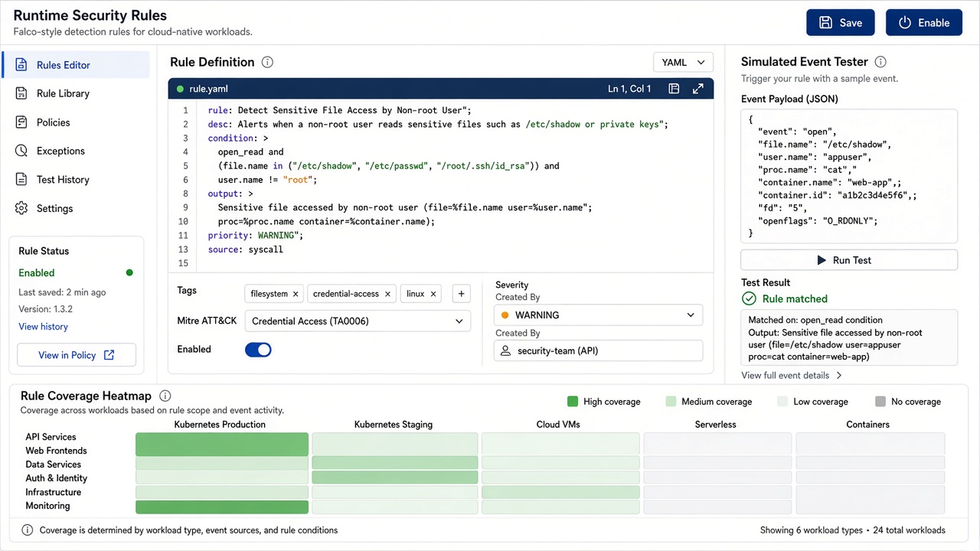Open the View history link
This screenshot has height=551, width=980.
coord(43,327)
